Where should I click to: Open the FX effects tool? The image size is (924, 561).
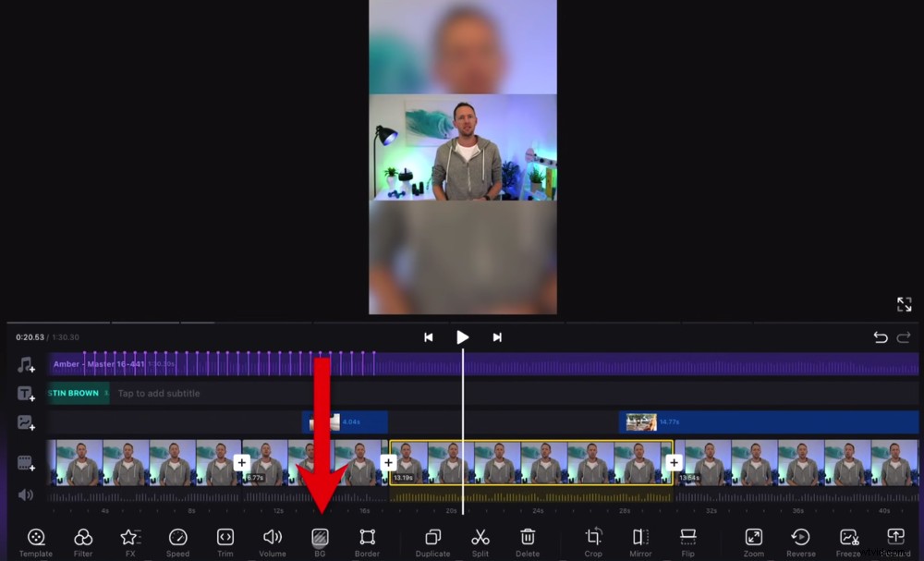coord(130,541)
